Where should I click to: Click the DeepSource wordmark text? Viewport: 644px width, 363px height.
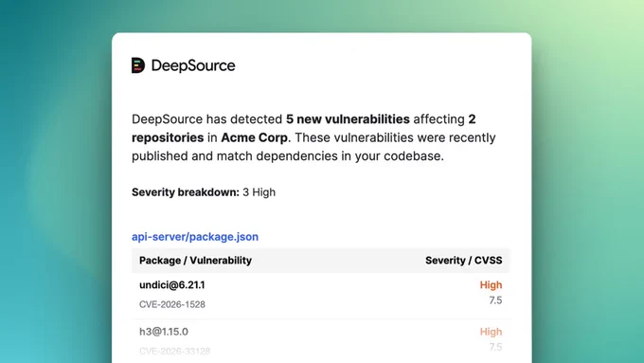pyautogui.click(x=193, y=65)
